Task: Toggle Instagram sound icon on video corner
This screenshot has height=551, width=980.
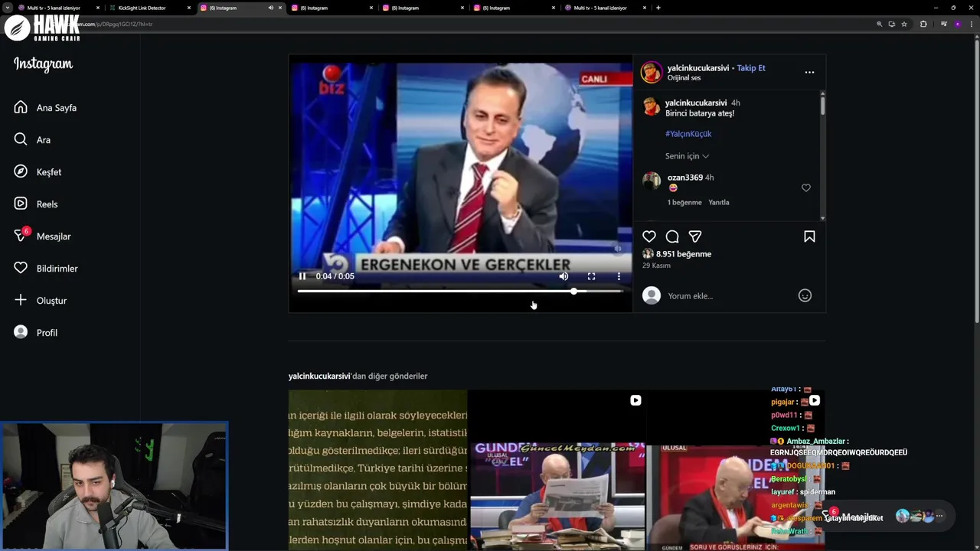Action: tap(619, 248)
